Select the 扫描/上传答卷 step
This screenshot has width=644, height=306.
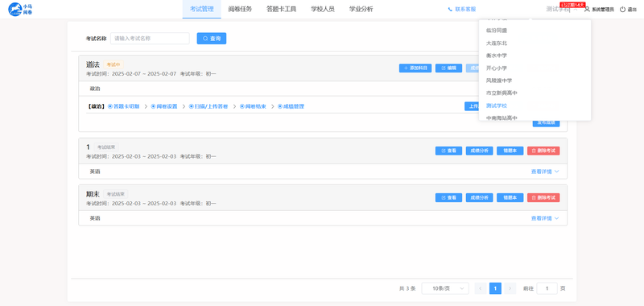coord(208,106)
